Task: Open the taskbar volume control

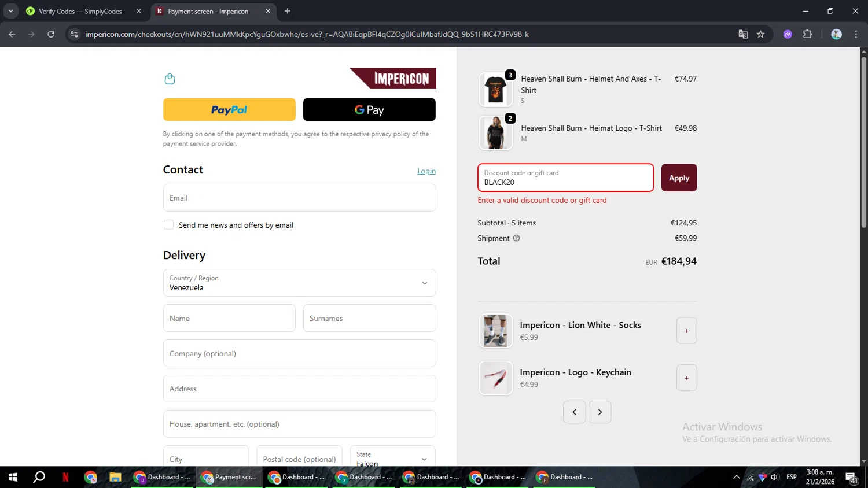Action: coord(775,477)
